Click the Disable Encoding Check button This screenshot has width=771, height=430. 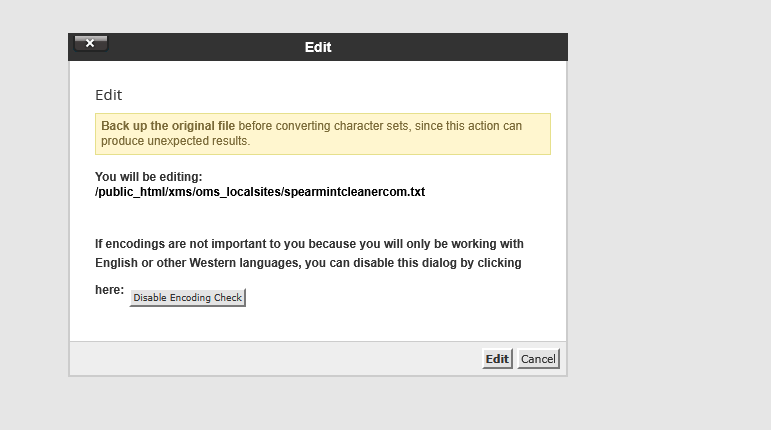(x=188, y=298)
